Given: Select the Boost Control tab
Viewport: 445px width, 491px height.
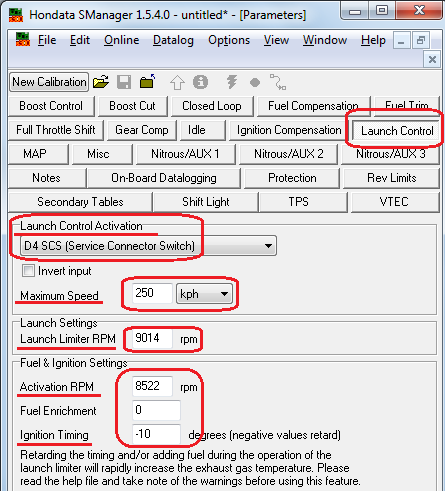Looking at the screenshot, I should point(51,106).
